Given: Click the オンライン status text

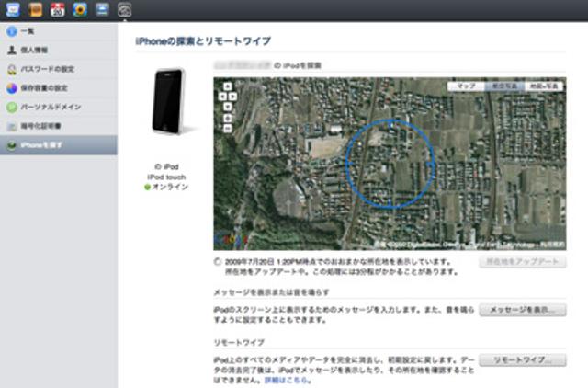Looking at the screenshot, I should 170,187.
